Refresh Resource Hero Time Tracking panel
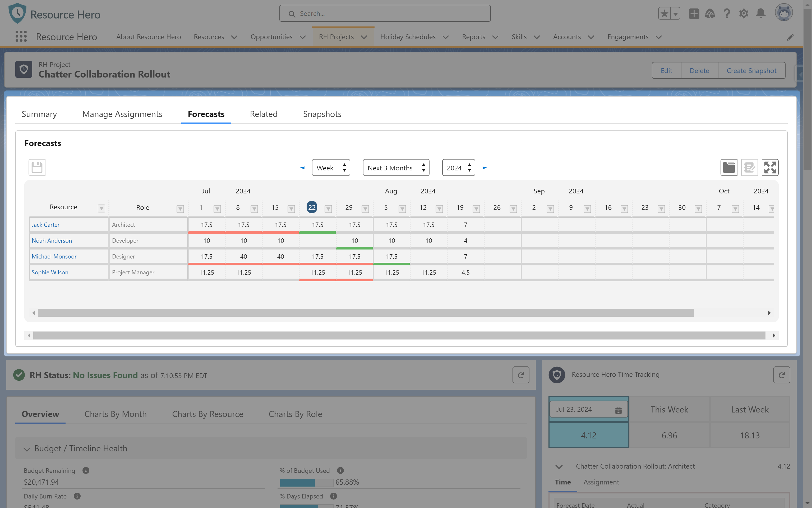Viewport: 812px width, 508px height. 781,375
